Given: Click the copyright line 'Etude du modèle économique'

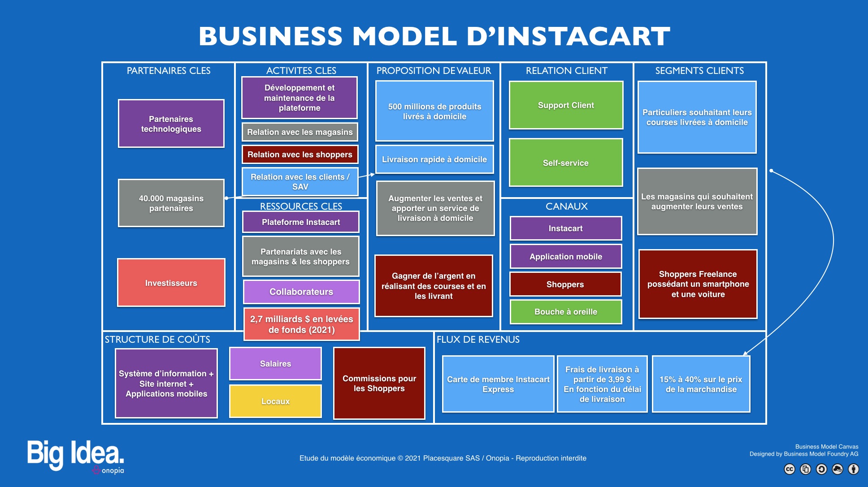Looking at the screenshot, I should coord(443,458).
